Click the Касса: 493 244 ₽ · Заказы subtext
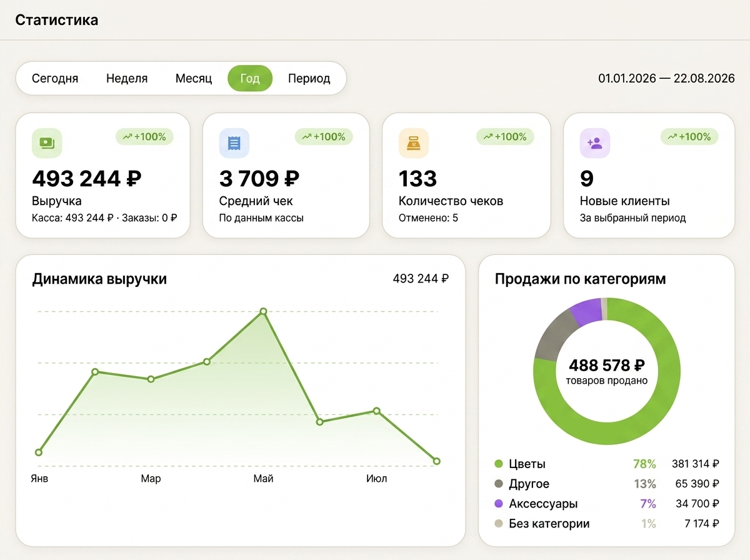 [x=104, y=218]
